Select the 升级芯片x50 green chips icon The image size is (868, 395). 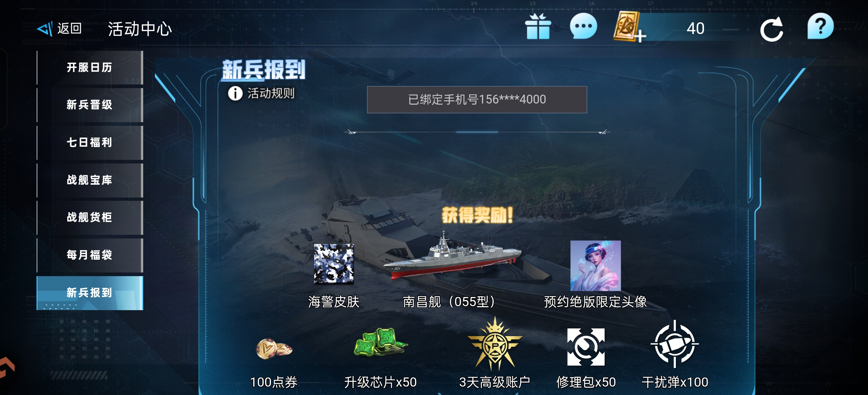(x=380, y=342)
